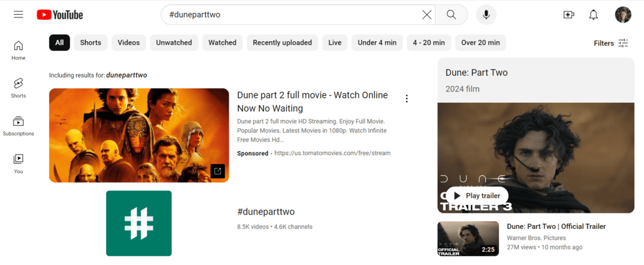Image resolution: width=644 pixels, height=265 pixels.
Task: Open the sponsored Dune poster thumbnail
Action: (139, 135)
